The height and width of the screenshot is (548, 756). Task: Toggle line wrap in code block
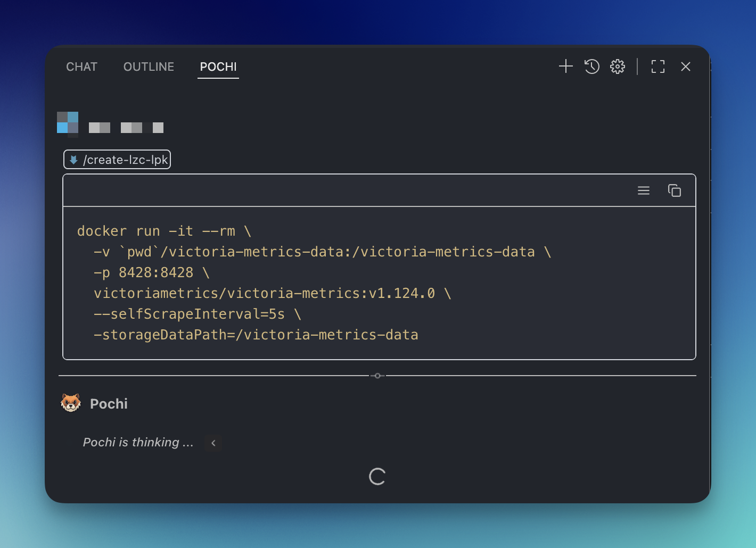click(644, 190)
